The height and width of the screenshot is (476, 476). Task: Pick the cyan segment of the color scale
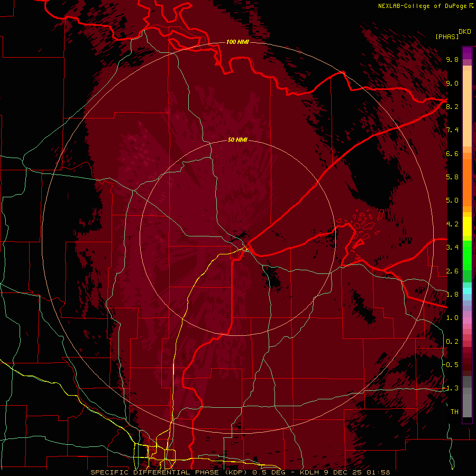(467, 291)
